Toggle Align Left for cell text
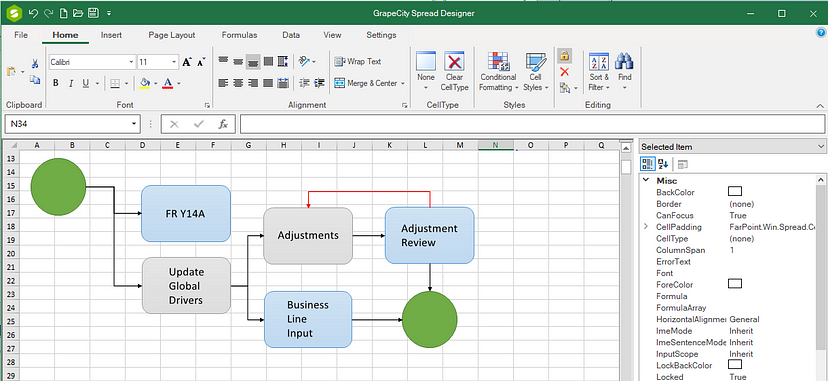The image size is (828, 381). 223,83
